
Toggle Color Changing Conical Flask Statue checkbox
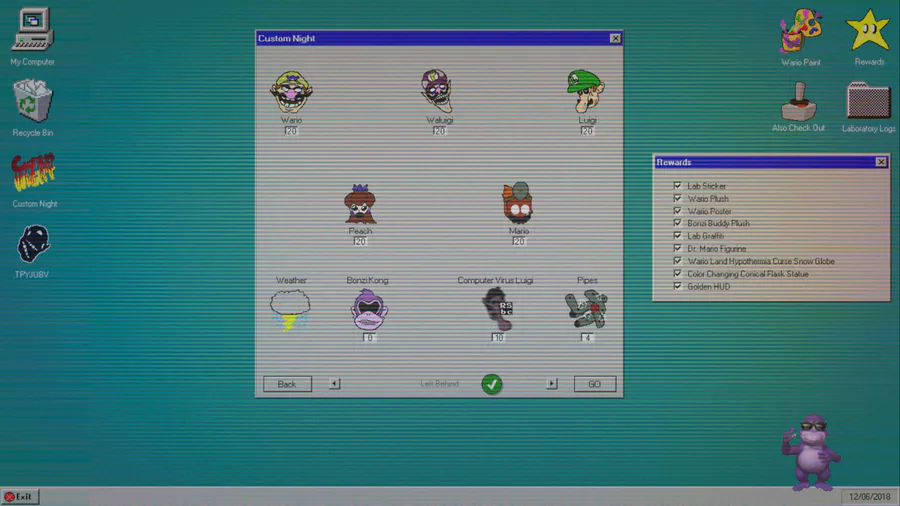point(677,273)
